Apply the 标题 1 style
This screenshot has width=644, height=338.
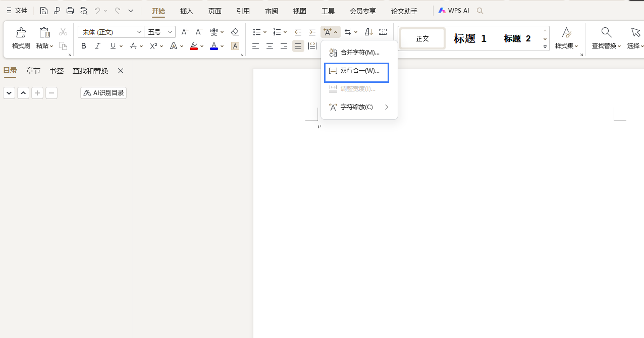click(470, 38)
